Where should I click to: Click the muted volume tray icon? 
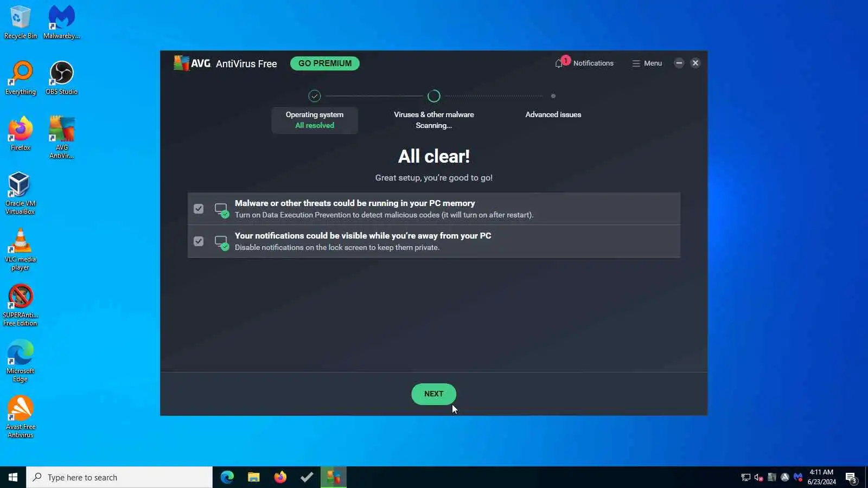point(759,477)
